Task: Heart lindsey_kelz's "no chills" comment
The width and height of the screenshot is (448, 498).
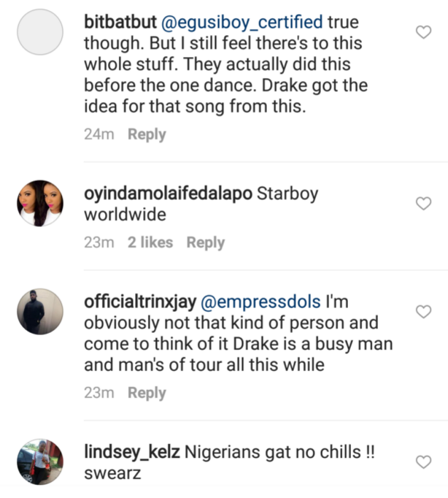Action: pos(423,461)
